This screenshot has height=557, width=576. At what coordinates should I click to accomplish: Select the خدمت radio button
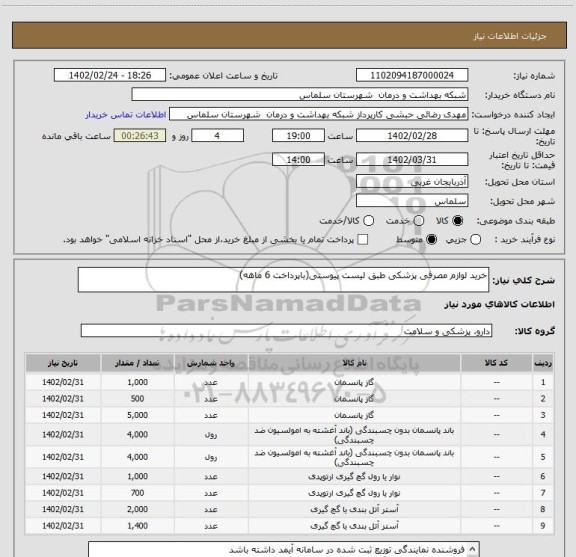(419, 221)
